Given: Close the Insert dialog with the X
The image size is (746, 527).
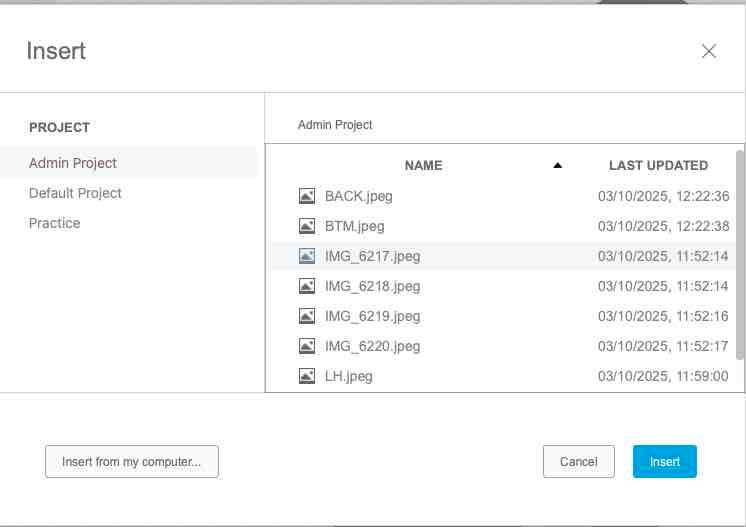Looking at the screenshot, I should [709, 51].
